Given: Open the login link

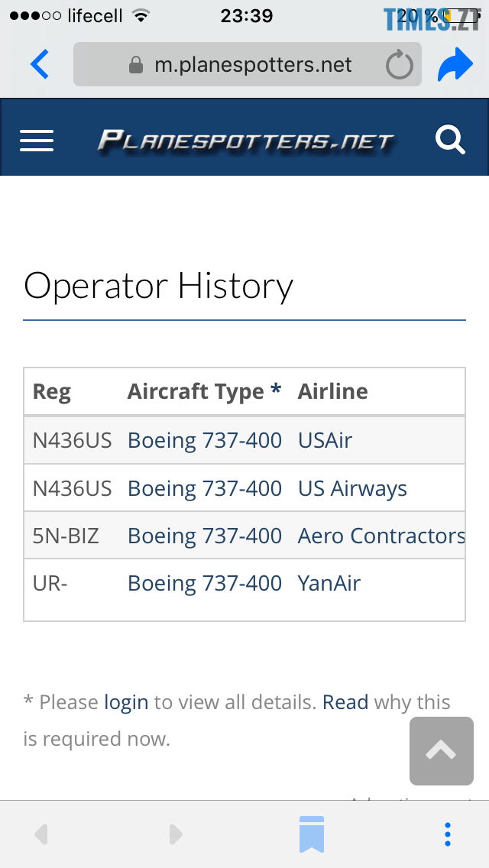Looking at the screenshot, I should click(126, 702).
